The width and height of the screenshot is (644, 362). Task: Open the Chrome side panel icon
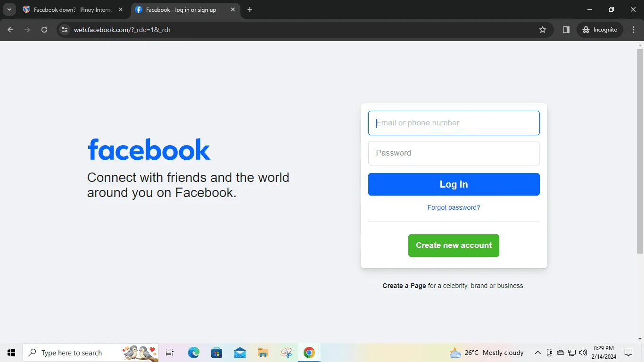566,30
